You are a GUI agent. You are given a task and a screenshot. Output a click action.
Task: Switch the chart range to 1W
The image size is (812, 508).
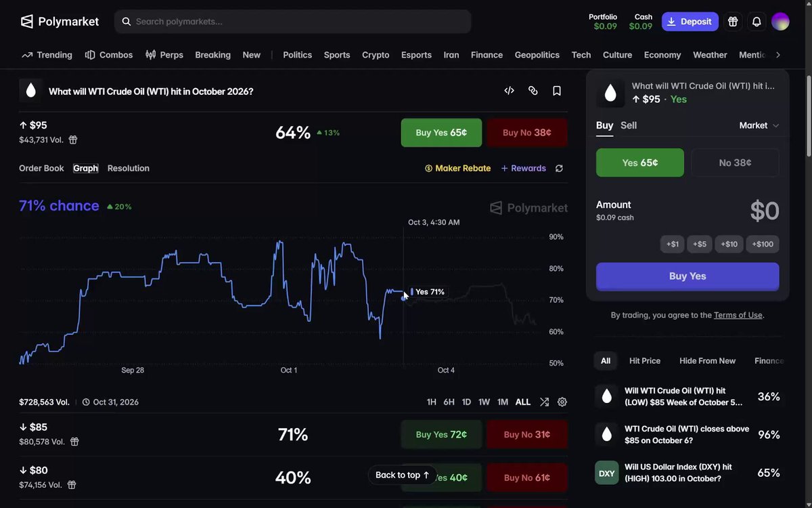click(x=484, y=402)
